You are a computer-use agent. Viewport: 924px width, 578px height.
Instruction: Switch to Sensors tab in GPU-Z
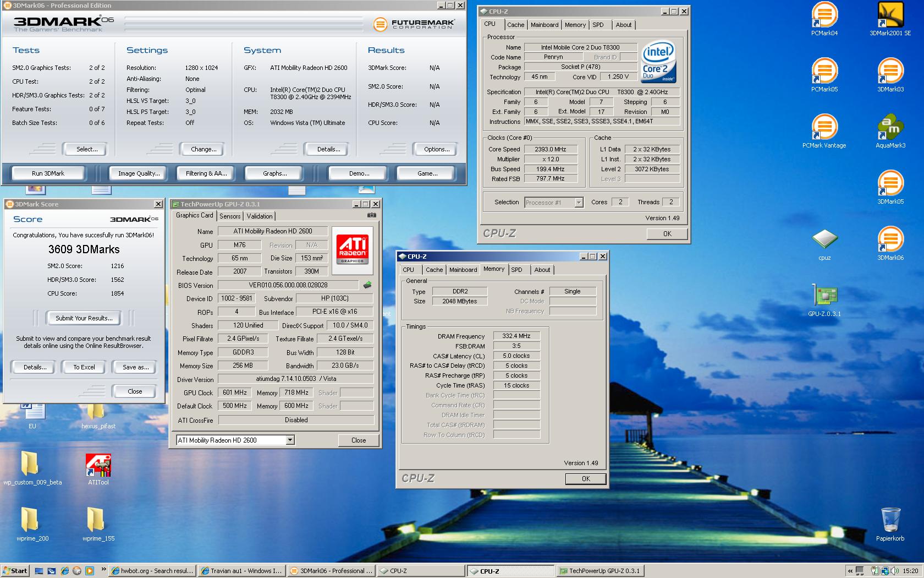(230, 216)
